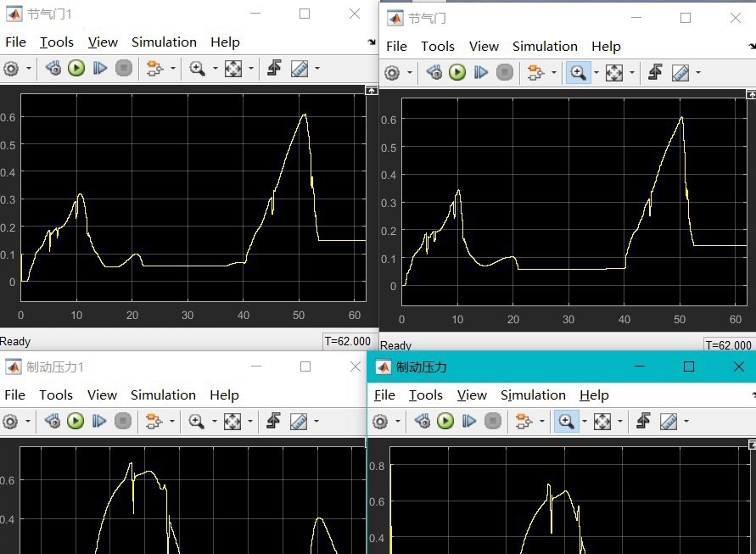Expand zoom options arrow in 制动压力1 scope
This screenshot has width=756, height=554.
tap(214, 422)
